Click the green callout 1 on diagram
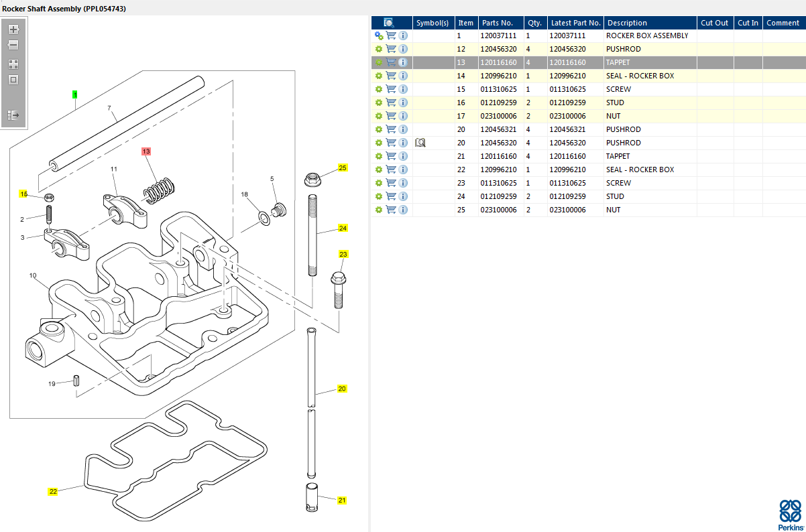The height and width of the screenshot is (532, 806). click(x=75, y=94)
